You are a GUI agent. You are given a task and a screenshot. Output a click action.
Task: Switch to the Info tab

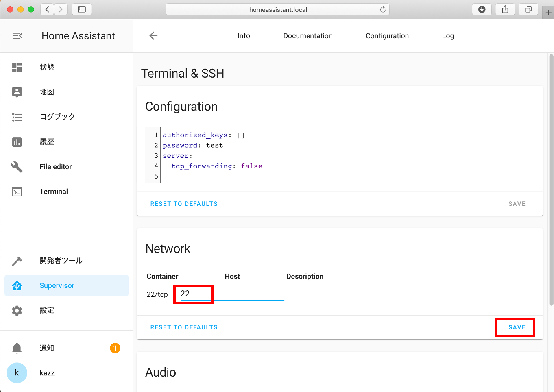tap(244, 36)
